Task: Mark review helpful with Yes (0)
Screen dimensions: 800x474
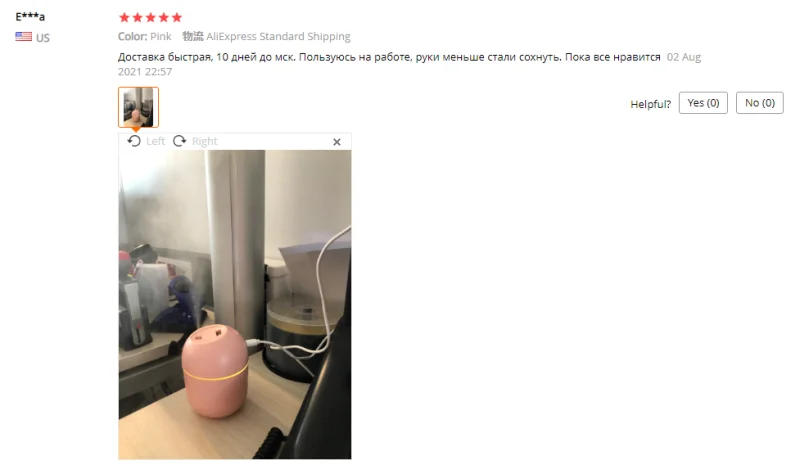Action: pos(703,103)
